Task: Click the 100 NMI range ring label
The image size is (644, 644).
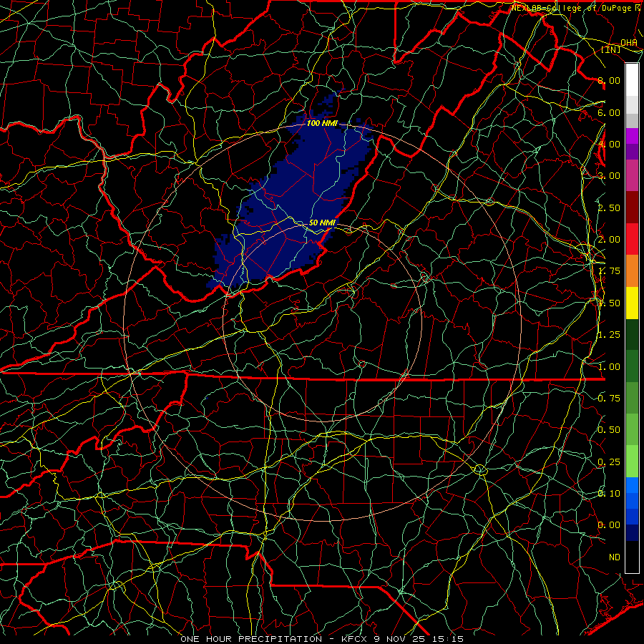Action: pyautogui.click(x=322, y=123)
